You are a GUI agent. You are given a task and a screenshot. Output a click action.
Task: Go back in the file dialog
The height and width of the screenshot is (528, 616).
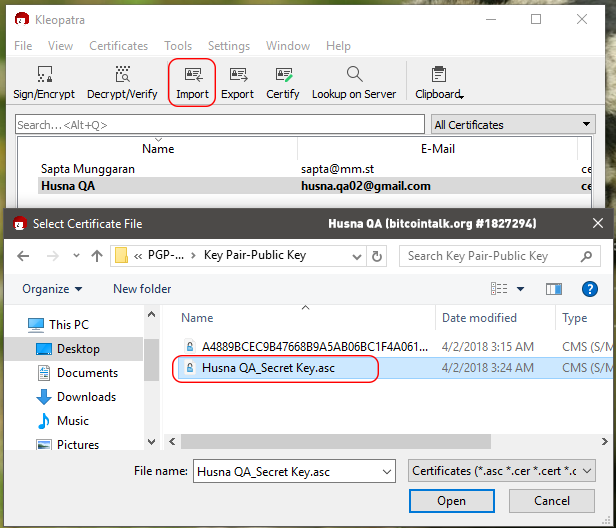(x=23, y=256)
